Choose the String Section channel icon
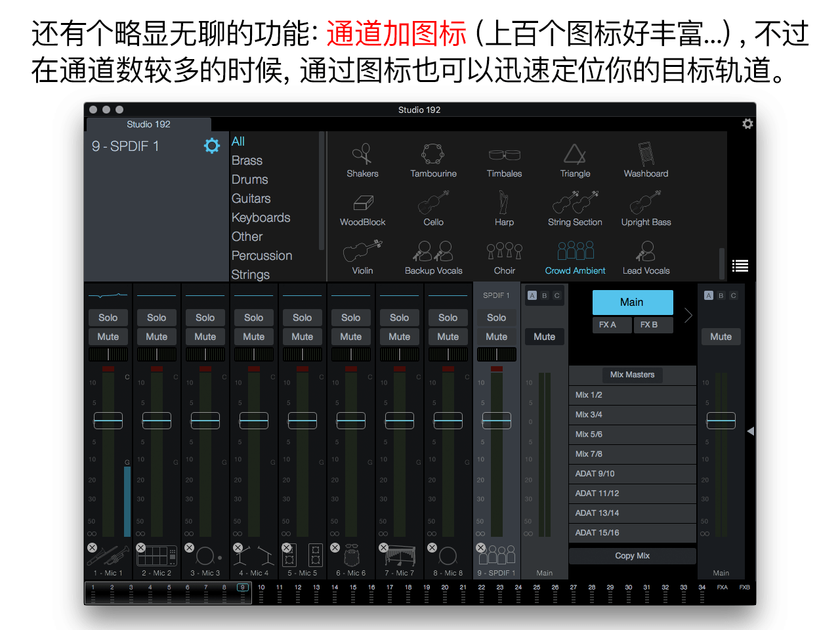 click(x=575, y=209)
